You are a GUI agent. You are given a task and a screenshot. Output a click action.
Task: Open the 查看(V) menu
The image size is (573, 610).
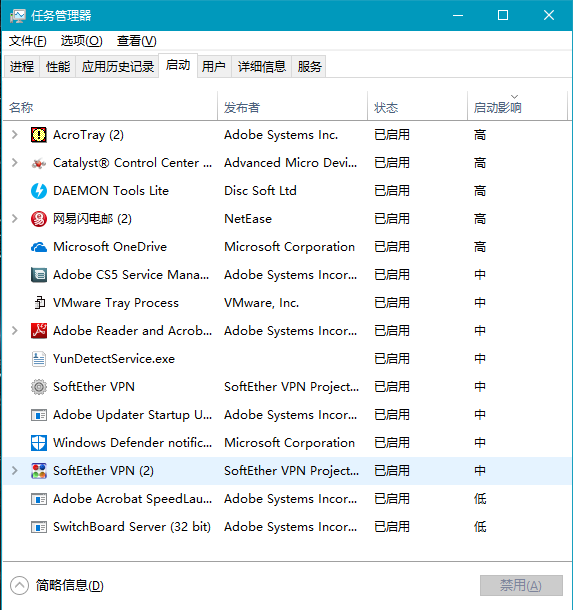click(x=137, y=41)
